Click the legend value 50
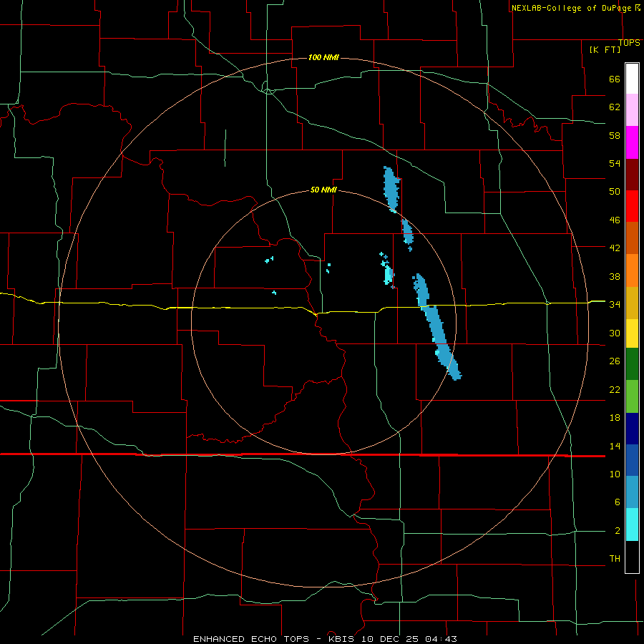The image size is (644, 644). pos(615,192)
